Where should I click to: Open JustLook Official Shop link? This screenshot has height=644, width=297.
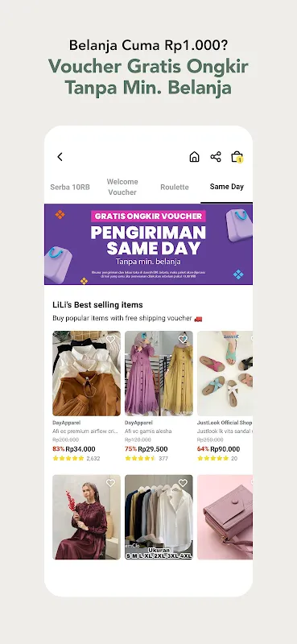coord(225,423)
